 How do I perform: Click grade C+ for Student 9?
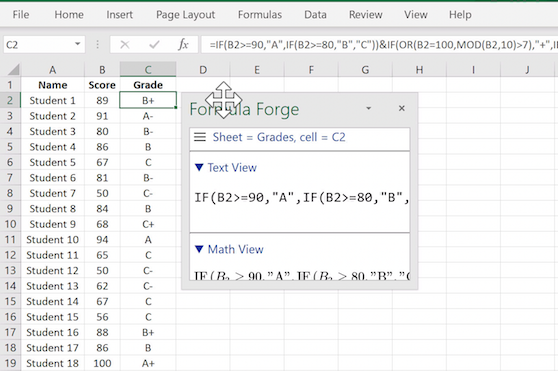click(148, 224)
